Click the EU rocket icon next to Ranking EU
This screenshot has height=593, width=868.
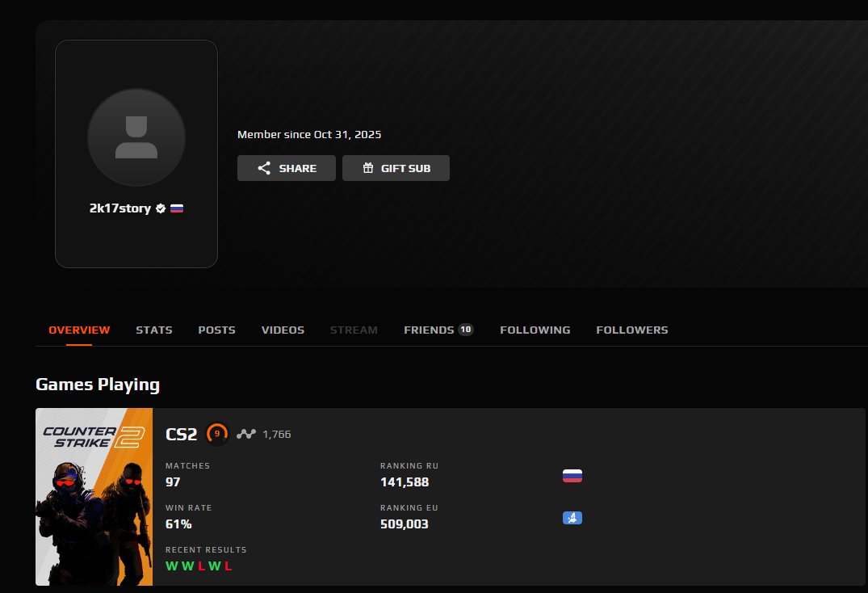pyautogui.click(x=572, y=517)
